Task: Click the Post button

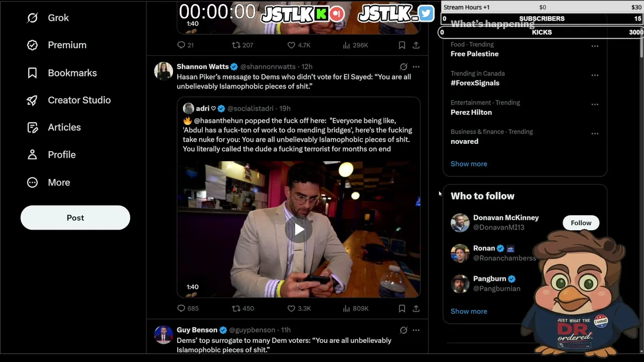Action: (x=75, y=218)
